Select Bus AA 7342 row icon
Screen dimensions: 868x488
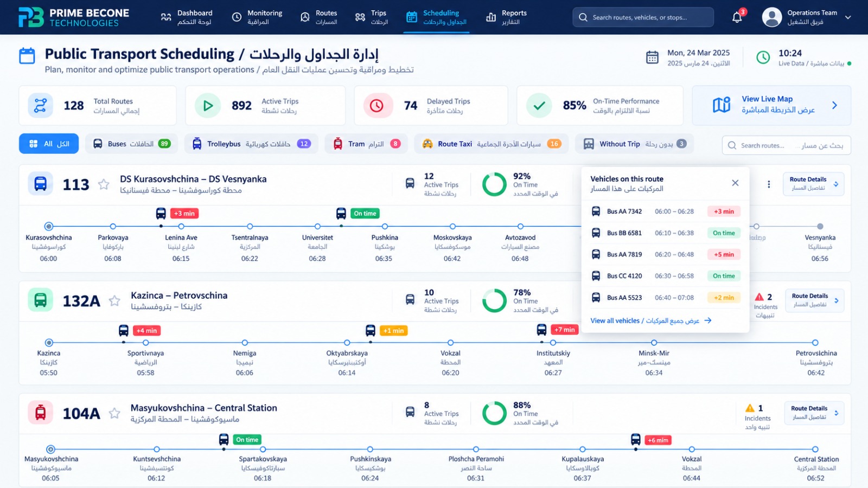pyautogui.click(x=596, y=211)
